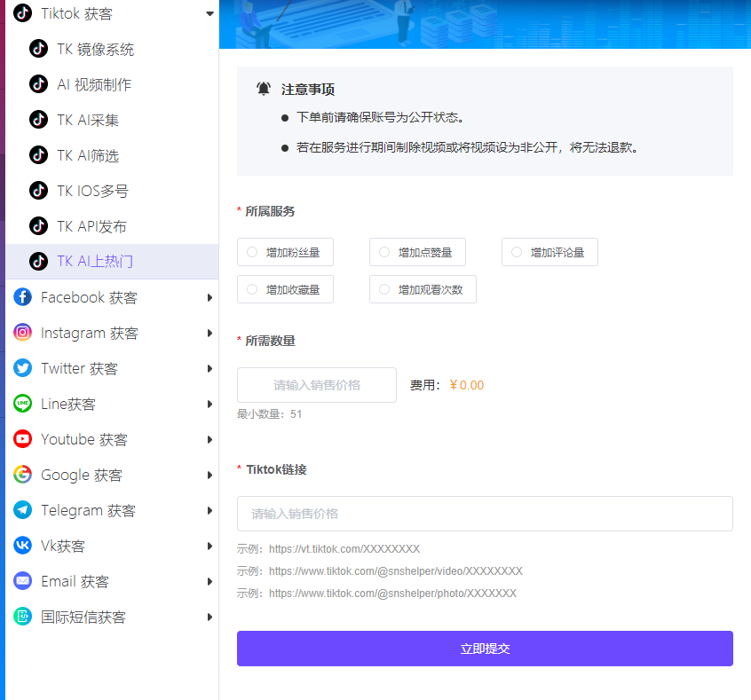Open the TK IOS多号 menu item
Image resolution: width=751 pixels, height=700 pixels.
tap(112, 191)
